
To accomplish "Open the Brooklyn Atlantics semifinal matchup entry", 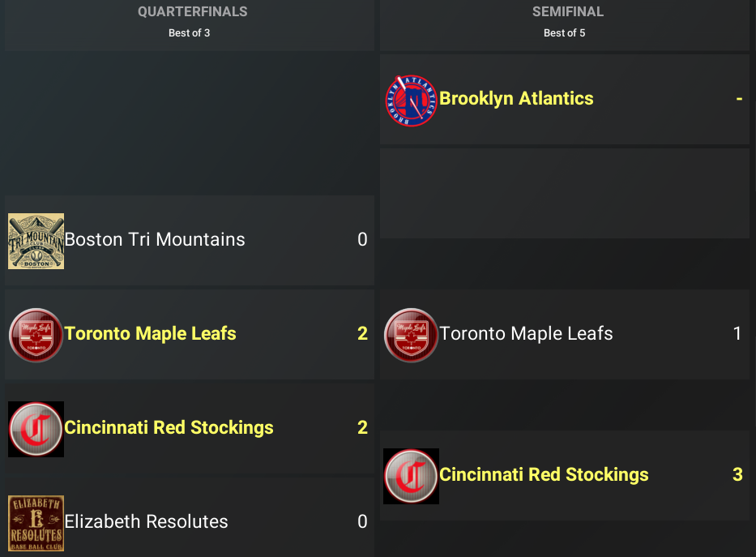I will [x=565, y=100].
